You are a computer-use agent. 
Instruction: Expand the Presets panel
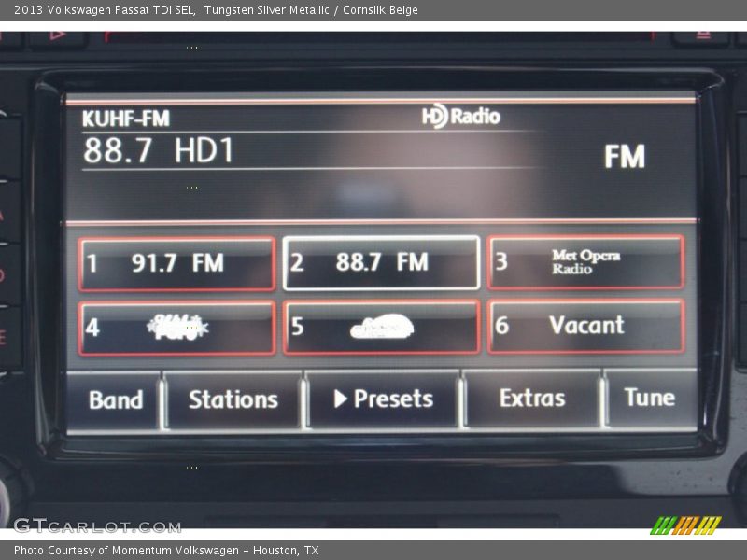coord(383,400)
